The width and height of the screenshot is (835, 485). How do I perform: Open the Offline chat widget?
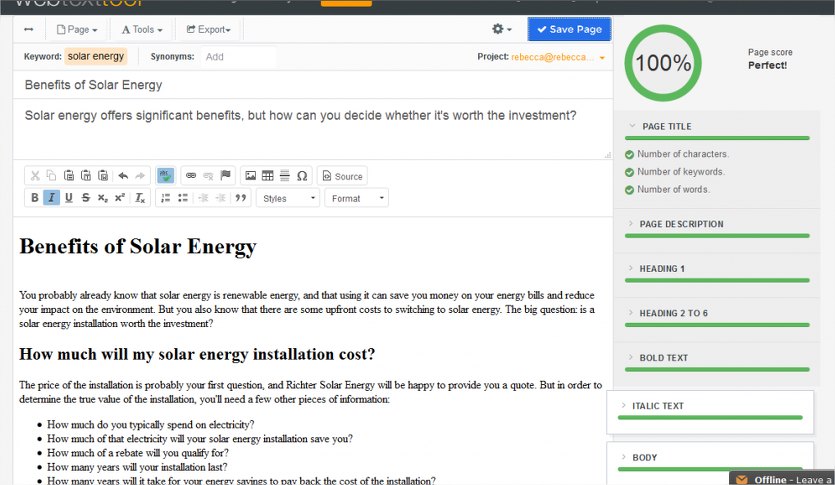click(782, 479)
